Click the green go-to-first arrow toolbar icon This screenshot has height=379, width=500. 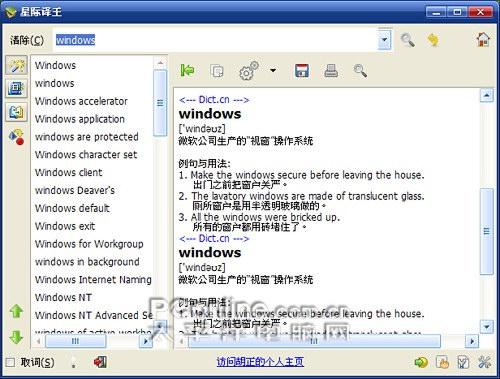click(187, 70)
